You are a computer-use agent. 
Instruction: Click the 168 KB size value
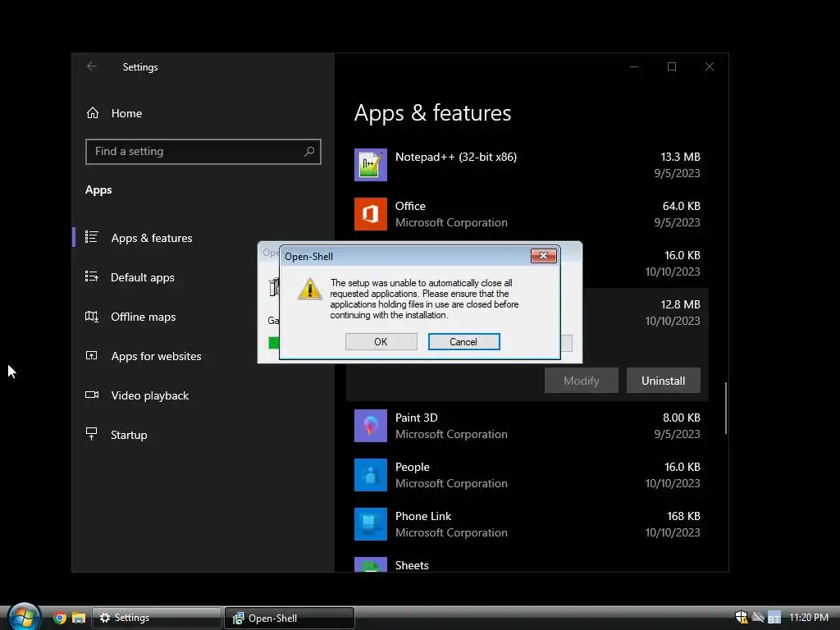pos(683,517)
